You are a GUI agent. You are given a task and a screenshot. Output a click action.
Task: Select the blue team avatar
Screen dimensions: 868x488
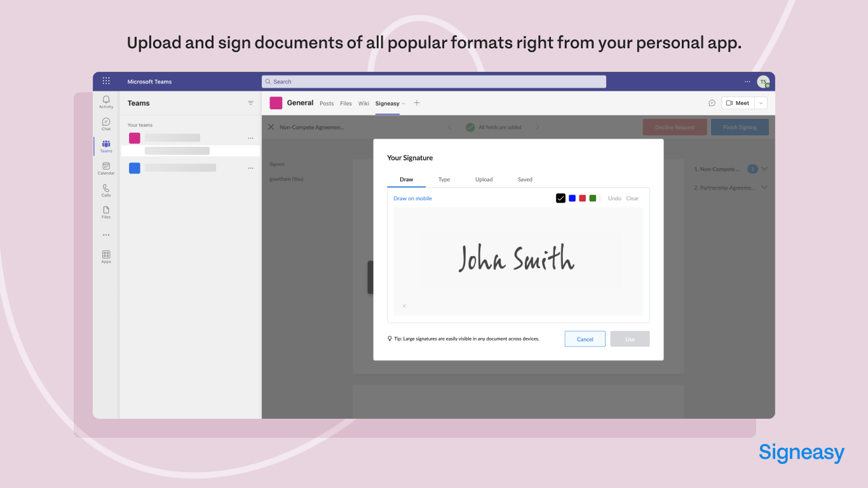pos(135,168)
